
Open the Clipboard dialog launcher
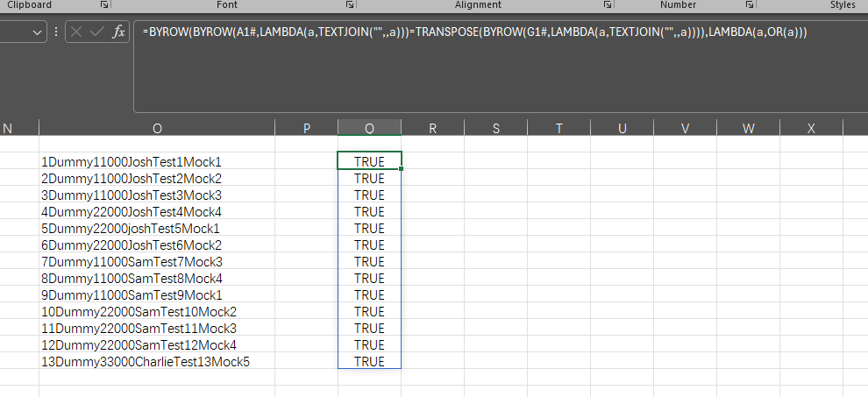(104, 4)
